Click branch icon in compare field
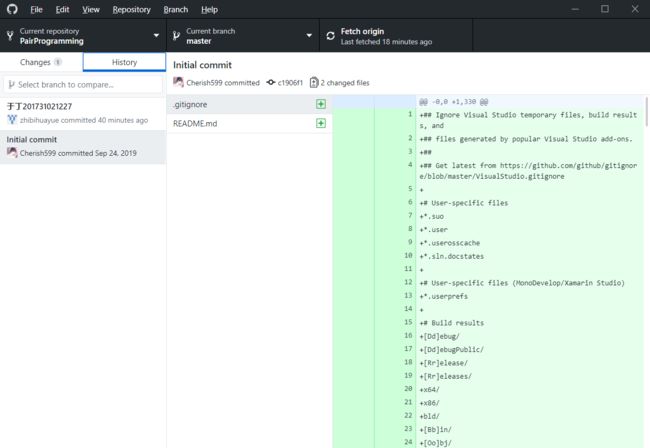 coord(11,85)
